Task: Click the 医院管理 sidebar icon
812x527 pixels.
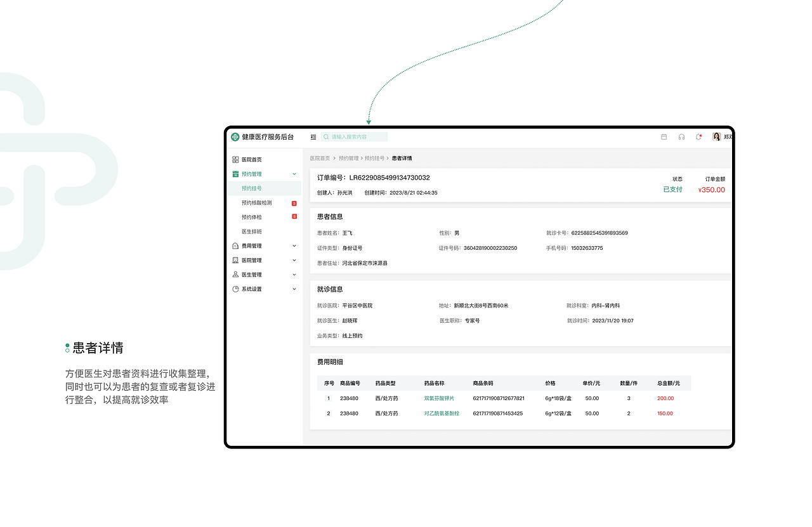Action: click(235, 260)
